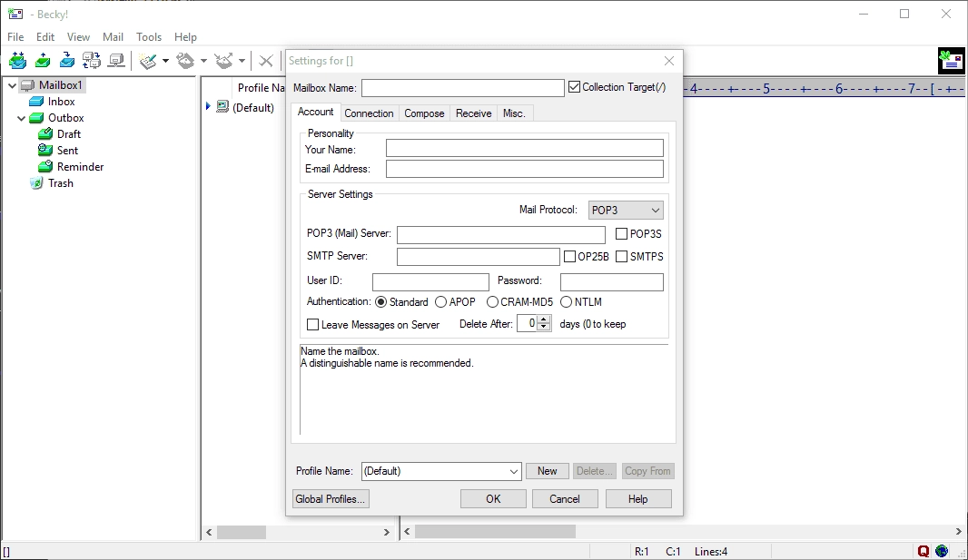Open the Mail menu
The image size is (968, 560).
[x=113, y=37]
